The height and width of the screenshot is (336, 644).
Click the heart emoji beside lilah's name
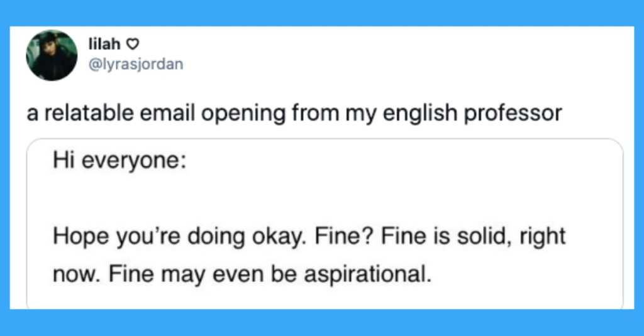point(132,44)
